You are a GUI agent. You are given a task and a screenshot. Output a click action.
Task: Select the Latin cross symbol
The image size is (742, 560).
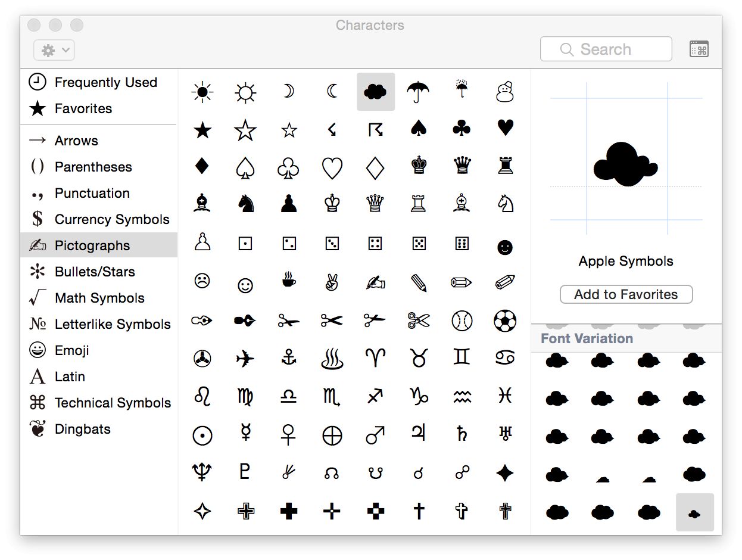[x=419, y=511]
